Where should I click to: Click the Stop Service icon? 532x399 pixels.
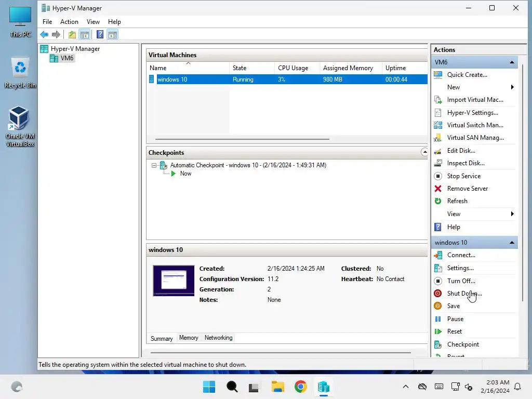(438, 176)
